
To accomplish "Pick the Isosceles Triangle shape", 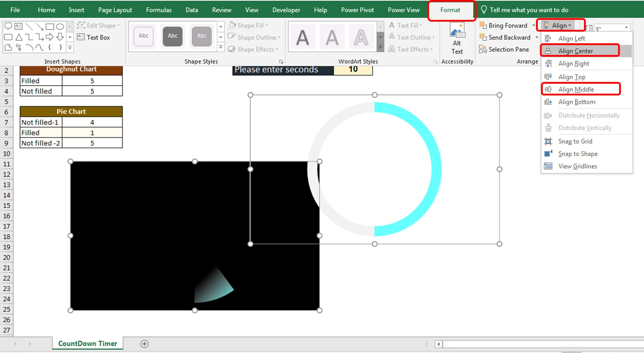I will pos(19,37).
